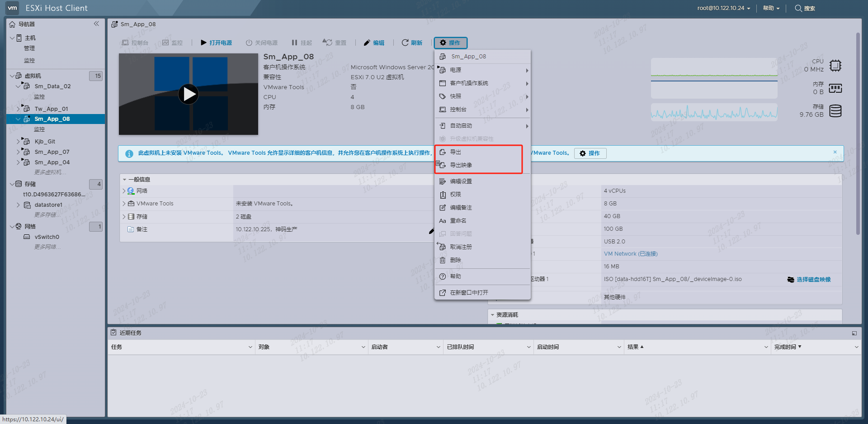Choose 编辑备注 from the actions menu

482,208
